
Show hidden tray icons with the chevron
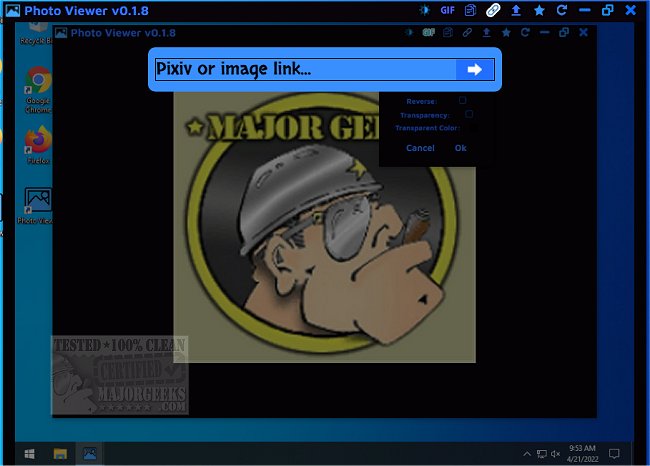pyautogui.click(x=527, y=454)
